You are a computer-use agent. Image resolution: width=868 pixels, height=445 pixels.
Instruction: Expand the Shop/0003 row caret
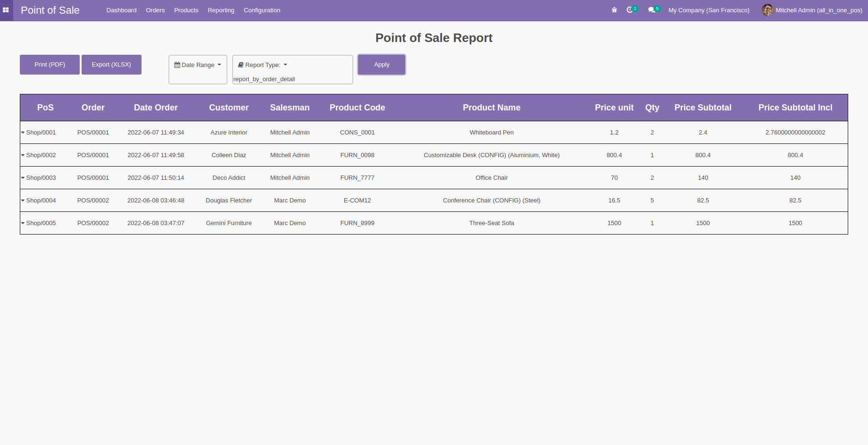pos(23,178)
